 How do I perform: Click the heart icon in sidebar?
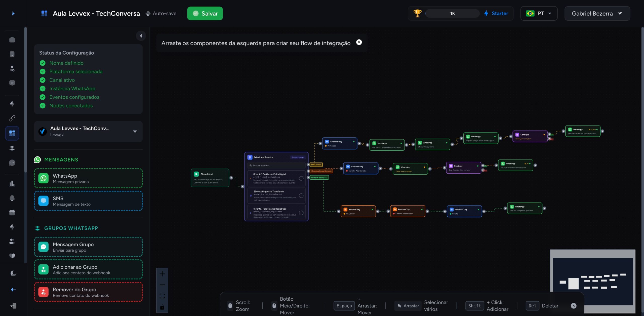tap(12, 256)
